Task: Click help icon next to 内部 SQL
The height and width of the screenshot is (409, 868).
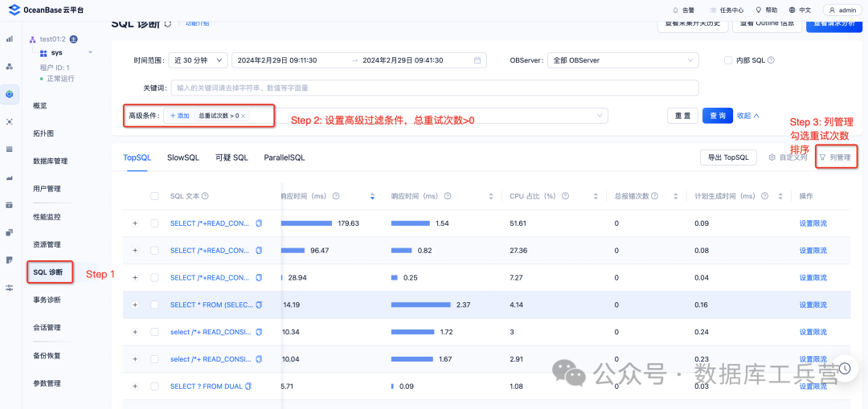Action: 771,60
